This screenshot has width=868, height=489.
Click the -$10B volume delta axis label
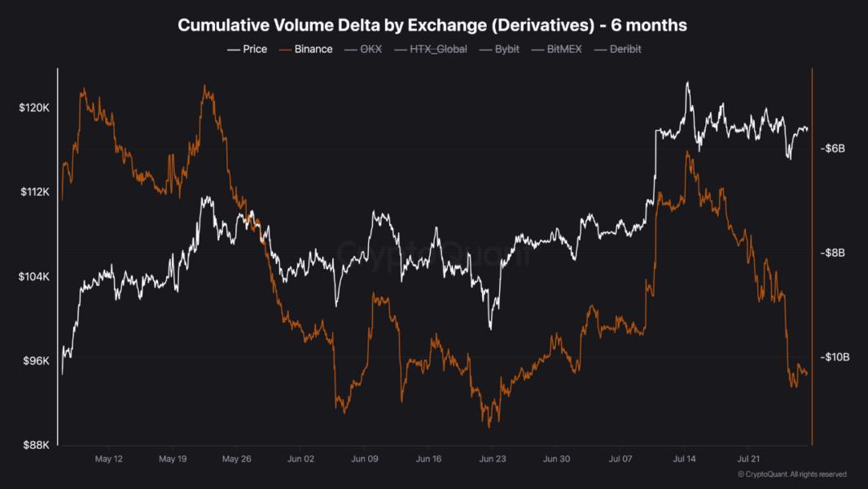click(835, 357)
